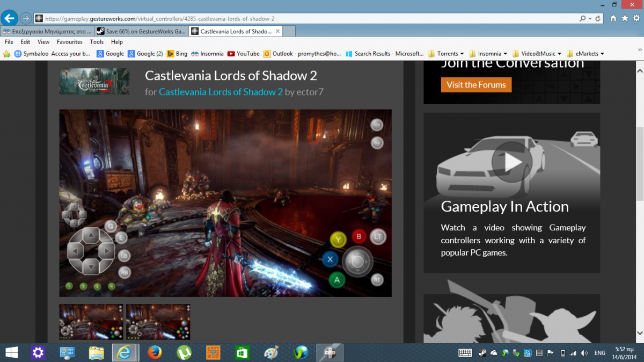The width and height of the screenshot is (644, 362).
Task: Expand the Torrents favourites folder
Action: 447,54
